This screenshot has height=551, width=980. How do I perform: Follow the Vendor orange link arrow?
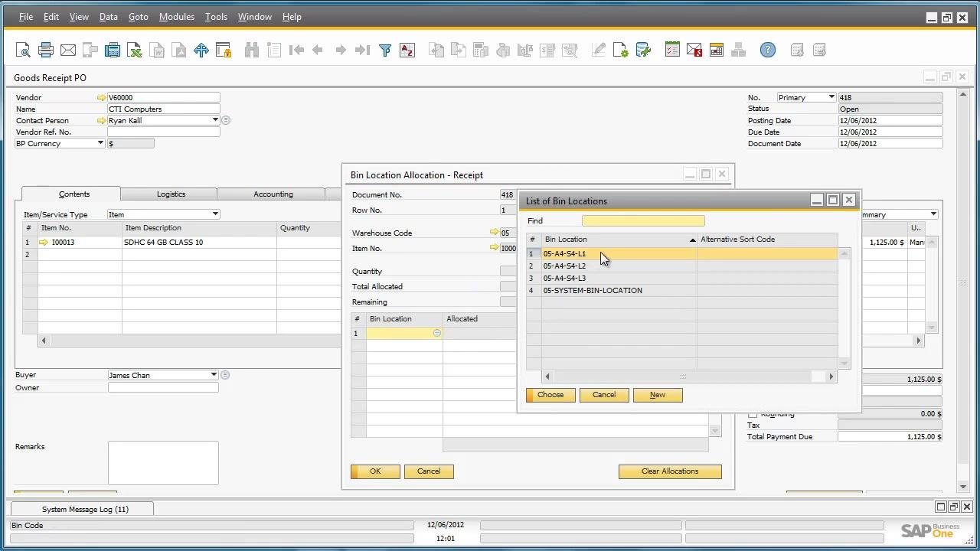(x=101, y=98)
